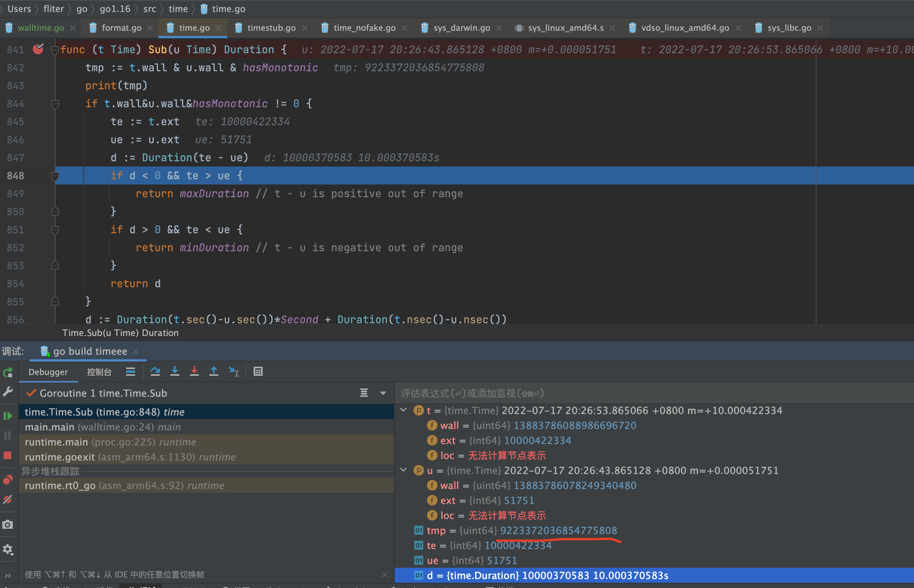914x588 pixels.
Task: Click the Rerun debug session icon
Action: (x=8, y=372)
